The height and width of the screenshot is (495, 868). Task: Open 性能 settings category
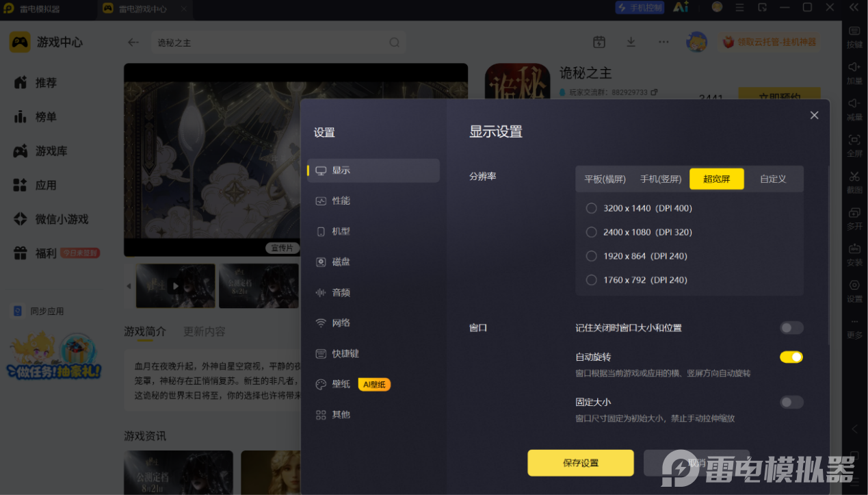click(373, 201)
